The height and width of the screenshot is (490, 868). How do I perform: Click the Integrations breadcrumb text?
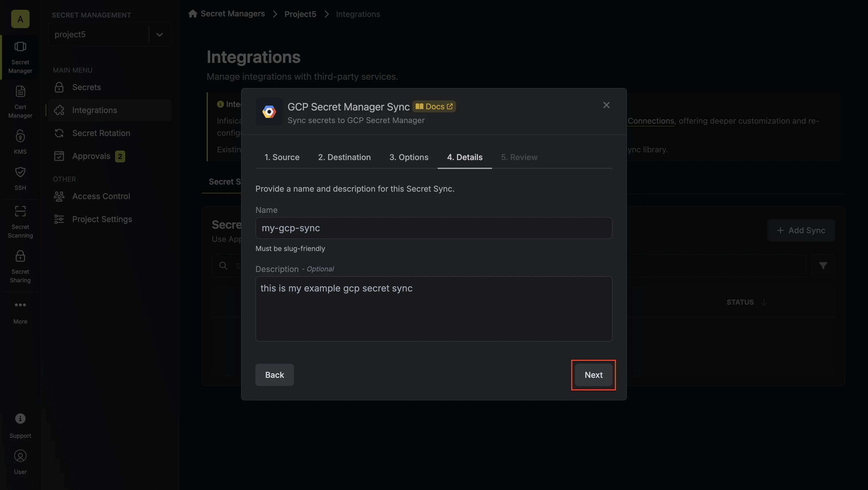coord(358,14)
